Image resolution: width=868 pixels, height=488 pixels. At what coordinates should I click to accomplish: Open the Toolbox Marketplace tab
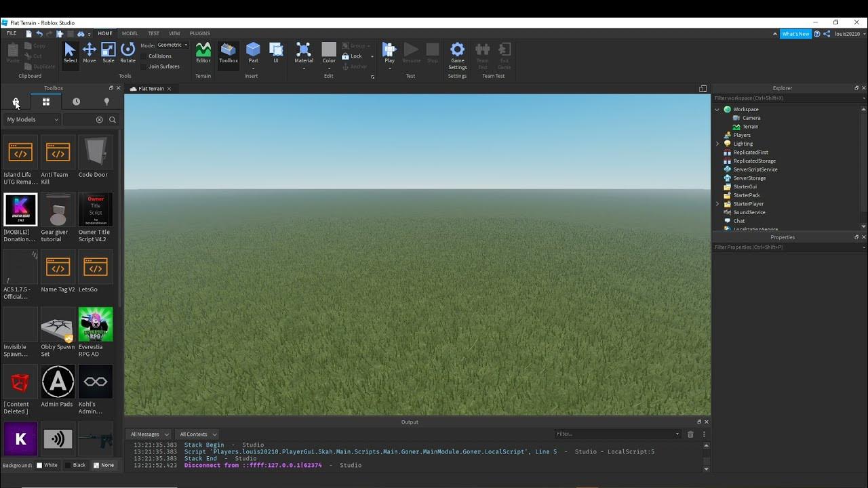(16, 102)
